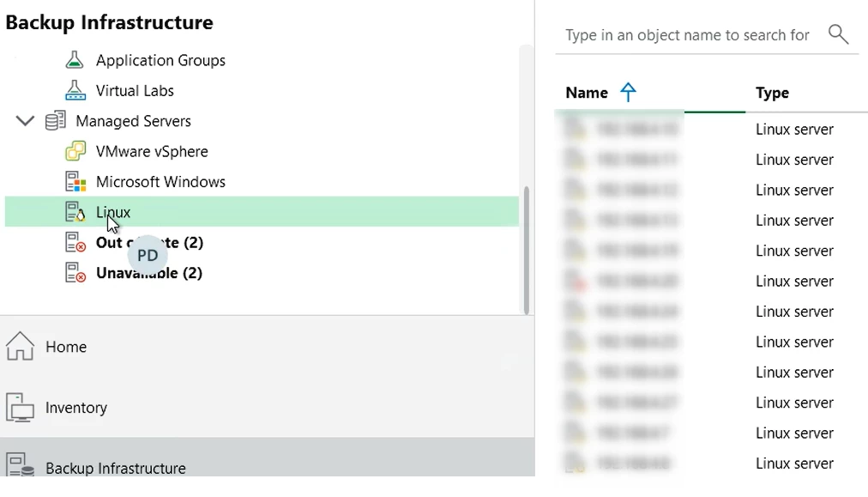Image resolution: width=868 pixels, height=497 pixels.
Task: Click the Managed Servers database icon
Action: 55,121
